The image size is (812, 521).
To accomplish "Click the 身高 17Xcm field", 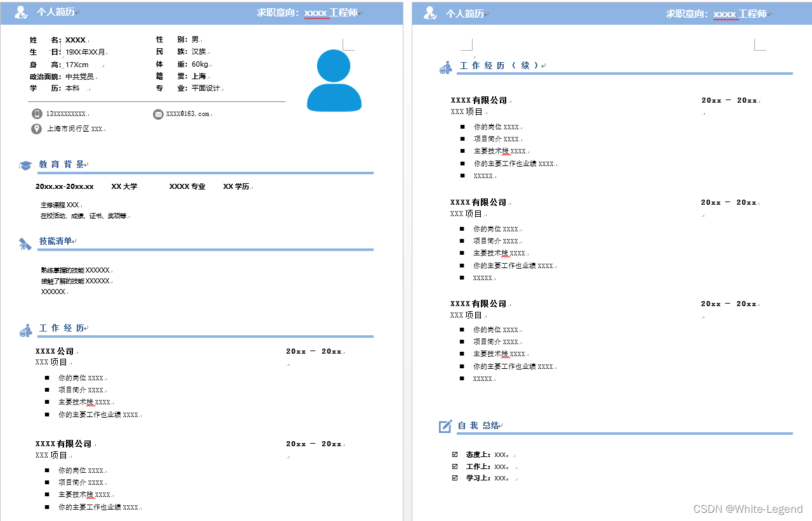I will pos(59,65).
